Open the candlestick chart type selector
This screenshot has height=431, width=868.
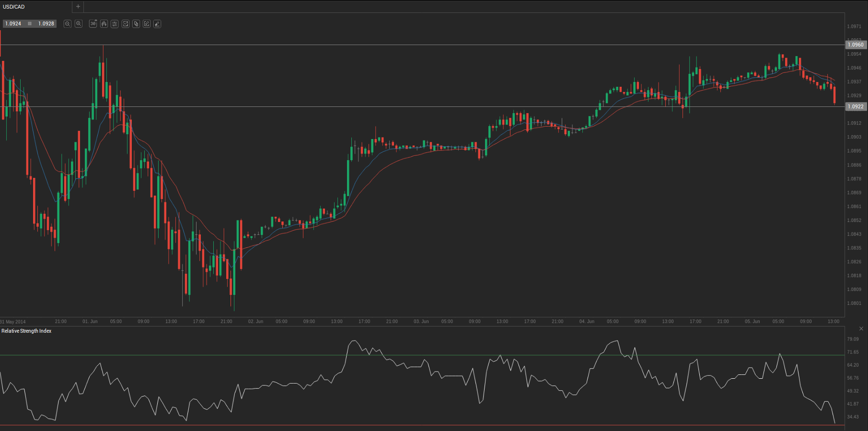pos(104,23)
